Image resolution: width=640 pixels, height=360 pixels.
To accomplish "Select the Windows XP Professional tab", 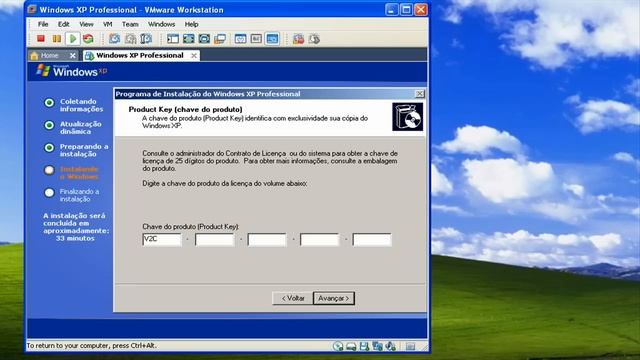I will 140,56.
